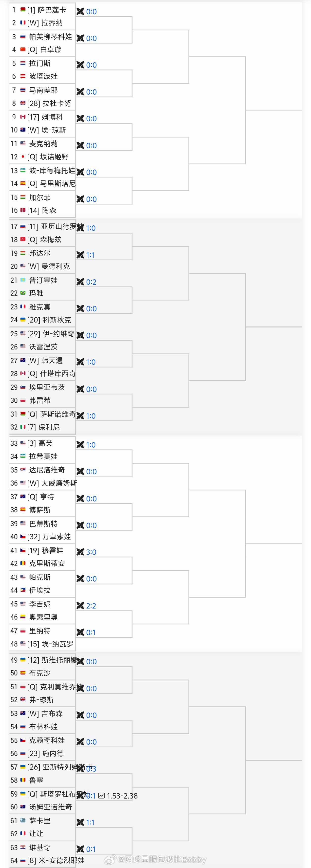Click the 1.53-2.38 odds text
The height and width of the screenshot is (868, 311).
pyautogui.click(x=122, y=796)
